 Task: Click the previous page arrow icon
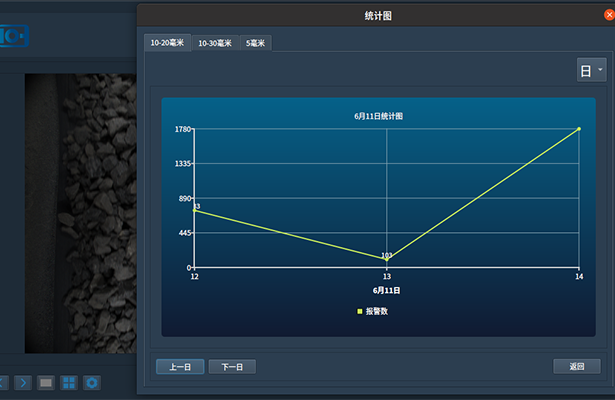(3, 382)
